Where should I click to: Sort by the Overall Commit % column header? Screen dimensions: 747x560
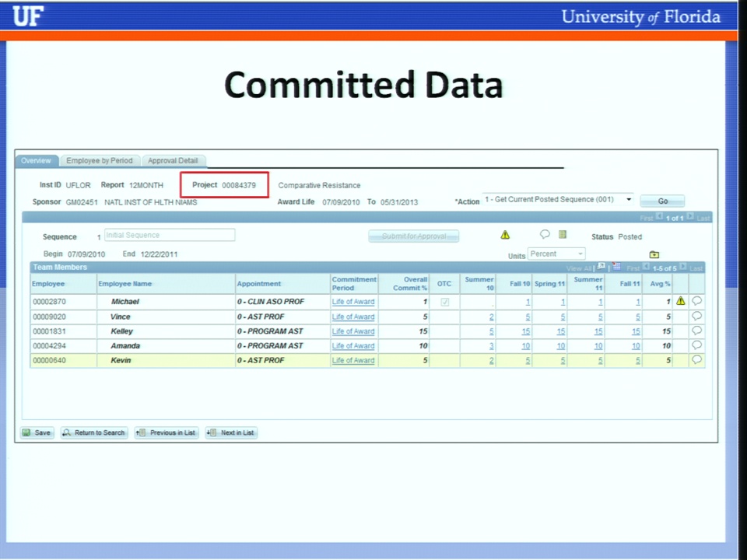point(410,284)
